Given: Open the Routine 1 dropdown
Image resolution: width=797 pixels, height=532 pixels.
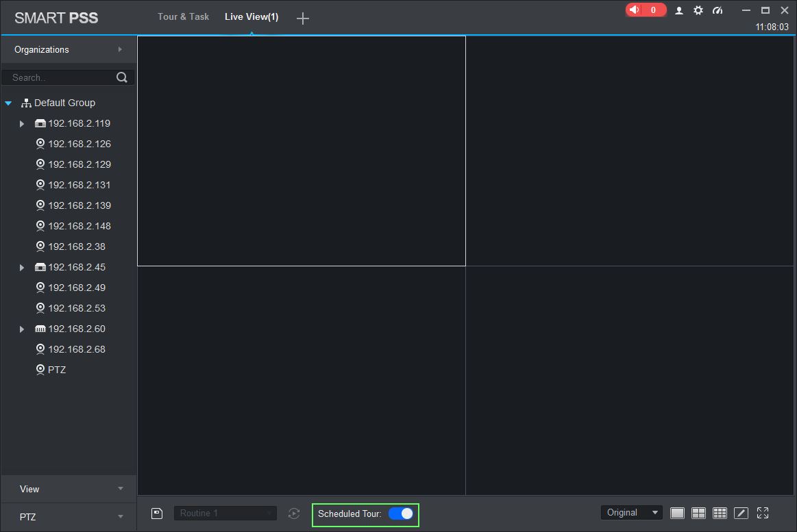Looking at the screenshot, I should click(x=225, y=514).
